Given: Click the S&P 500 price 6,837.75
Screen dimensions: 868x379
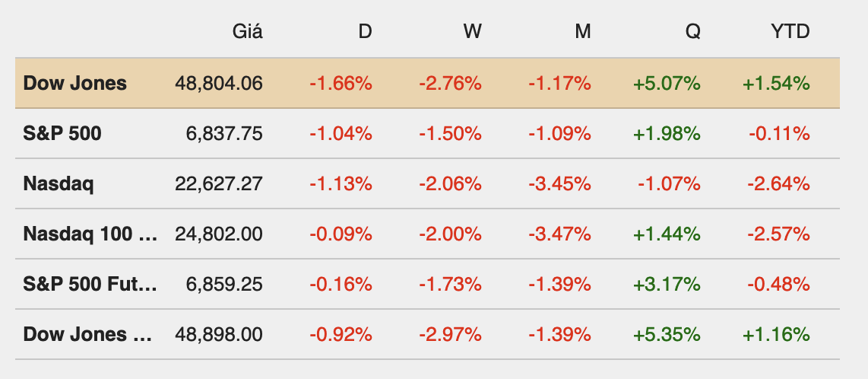Looking at the screenshot, I should click(x=224, y=133).
